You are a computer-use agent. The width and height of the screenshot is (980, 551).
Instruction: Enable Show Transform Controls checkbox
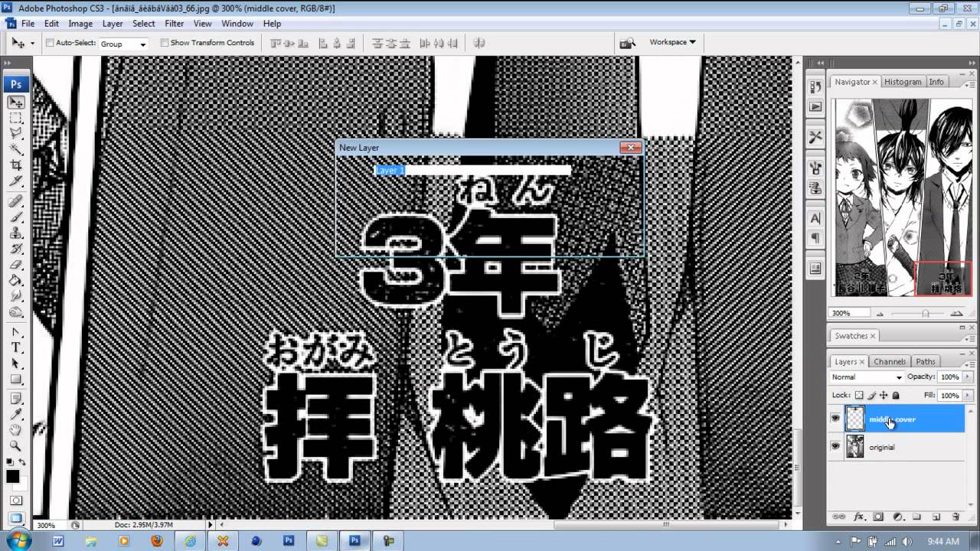(165, 43)
